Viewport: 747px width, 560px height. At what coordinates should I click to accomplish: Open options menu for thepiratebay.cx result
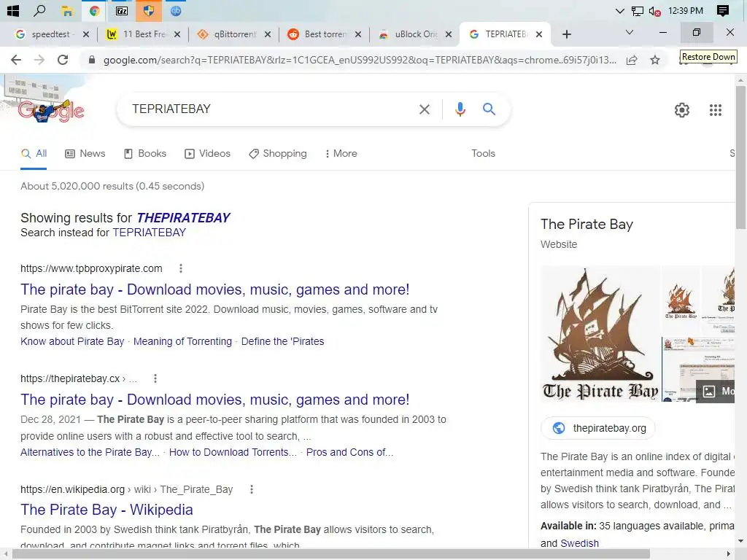(155, 378)
